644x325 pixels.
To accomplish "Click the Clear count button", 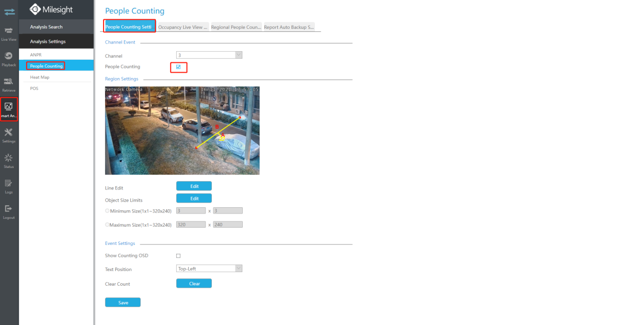I will [x=194, y=284].
